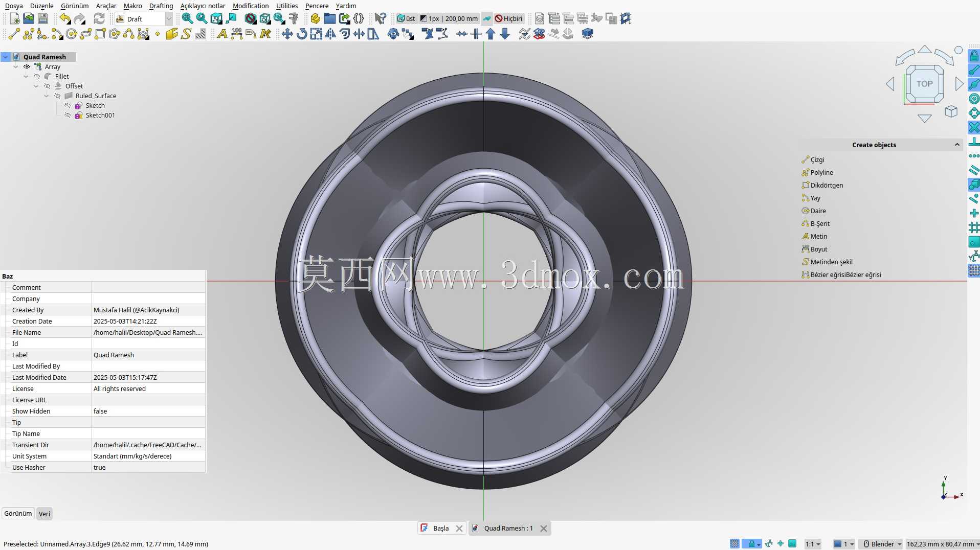
Task: Switch to the Görünüm property tab
Action: point(18,513)
